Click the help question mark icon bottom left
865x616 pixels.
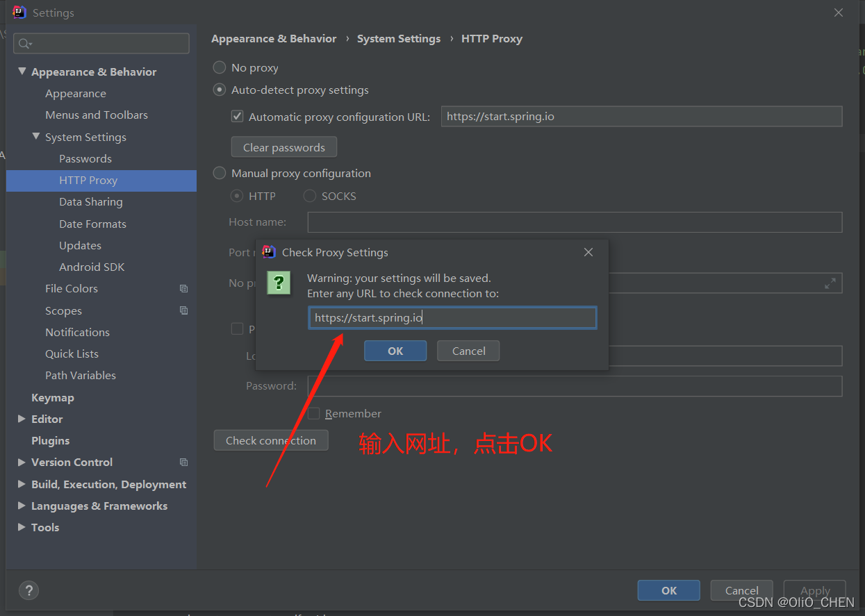tap(28, 590)
